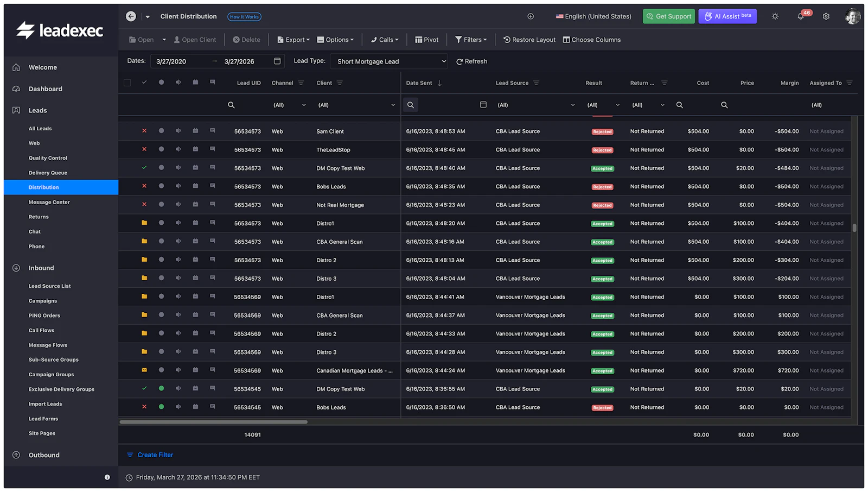Open Message Center in sidebar
The width and height of the screenshot is (868, 492).
pos(49,202)
